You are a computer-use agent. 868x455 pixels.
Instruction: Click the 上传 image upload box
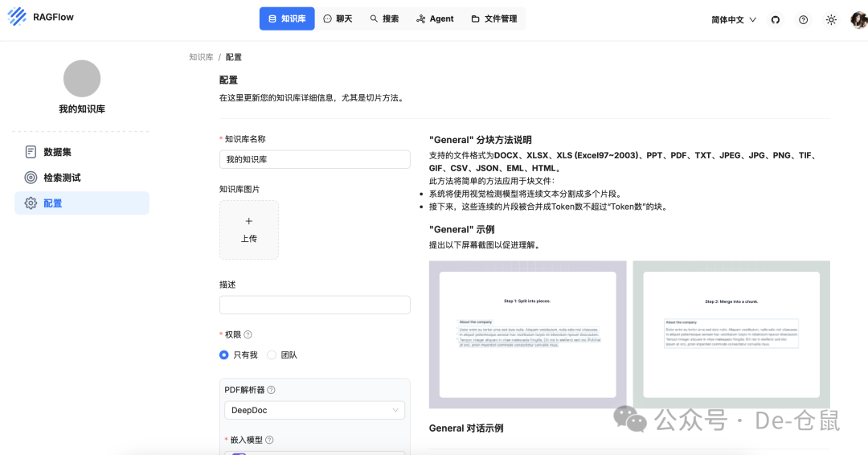[249, 229]
